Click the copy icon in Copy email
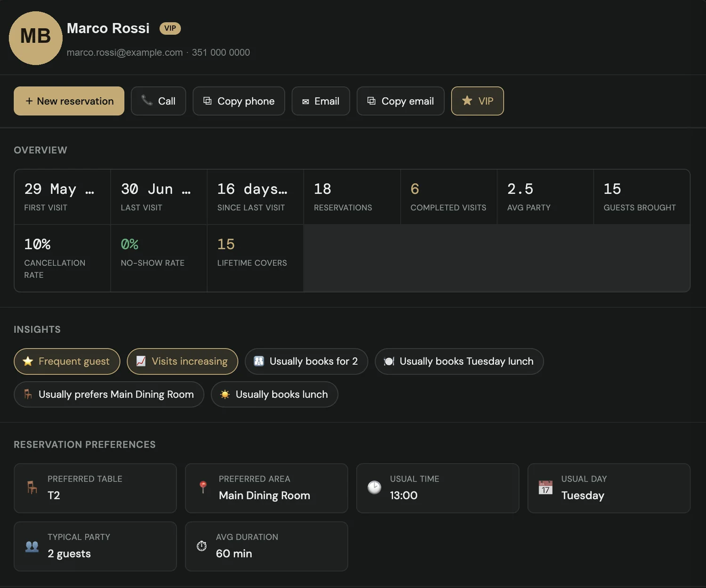This screenshot has width=706, height=588. click(x=371, y=101)
